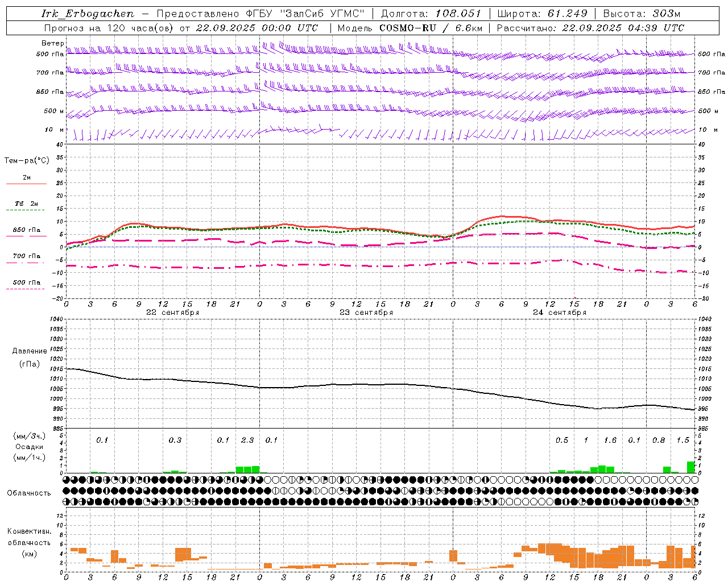Click the '(мм/1ч.)' precipitation unit label

[x=28, y=458]
